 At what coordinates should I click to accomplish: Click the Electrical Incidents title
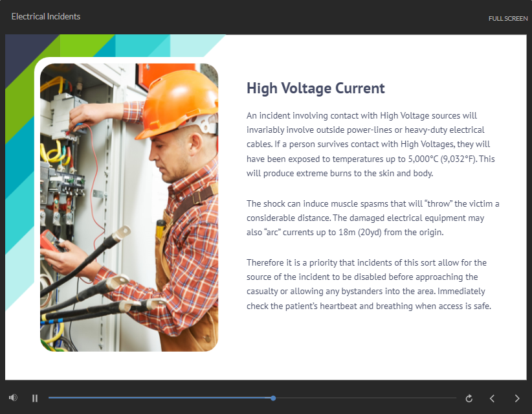click(x=46, y=16)
